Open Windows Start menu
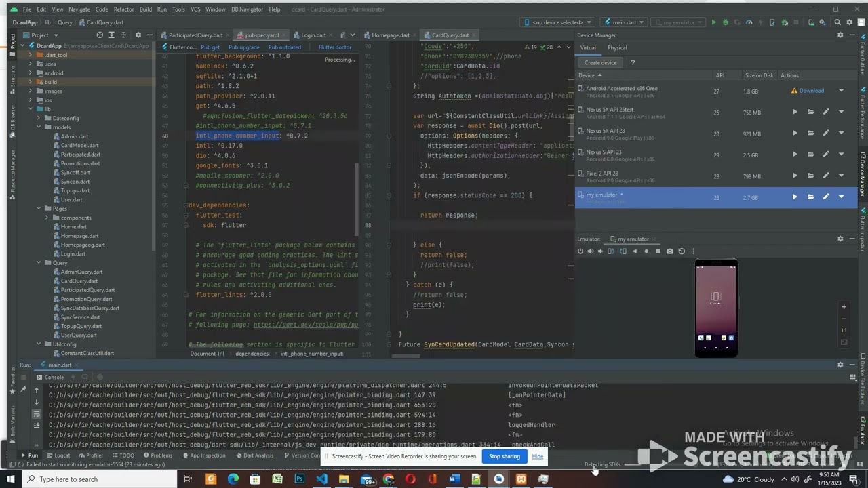Image resolution: width=868 pixels, height=488 pixels. point(9,479)
